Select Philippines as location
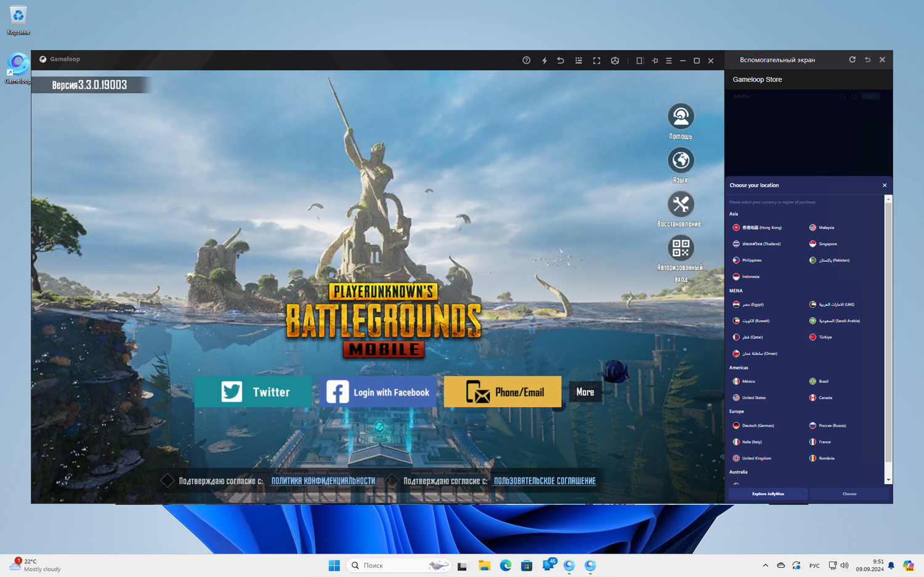Viewport: 924px width, 577px height. tap(747, 260)
